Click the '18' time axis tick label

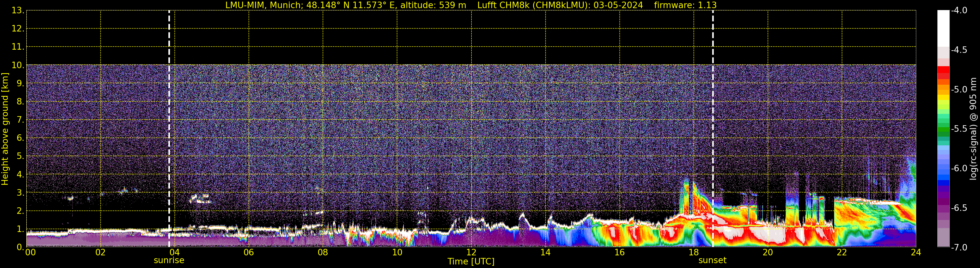694,252
